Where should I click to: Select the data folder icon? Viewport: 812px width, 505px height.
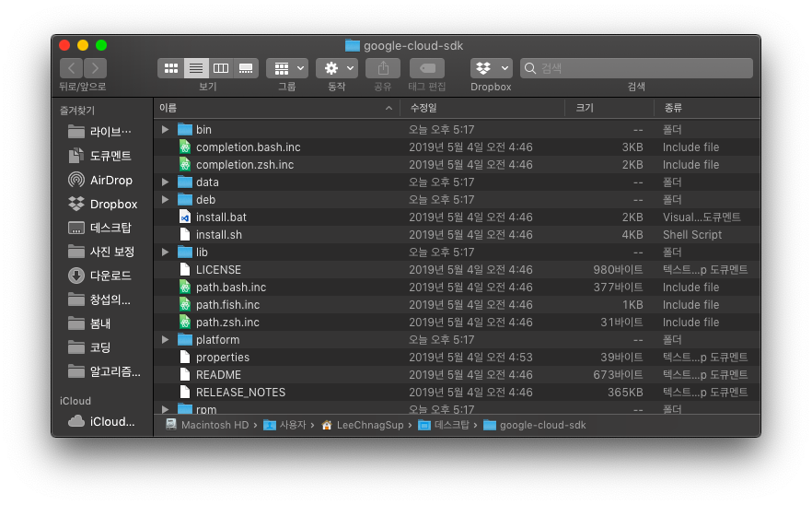pyautogui.click(x=185, y=182)
